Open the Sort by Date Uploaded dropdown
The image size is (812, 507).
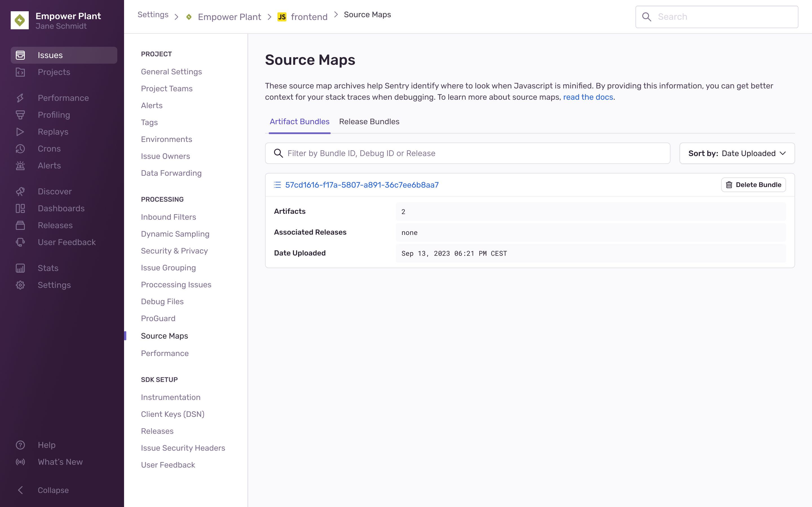point(736,153)
